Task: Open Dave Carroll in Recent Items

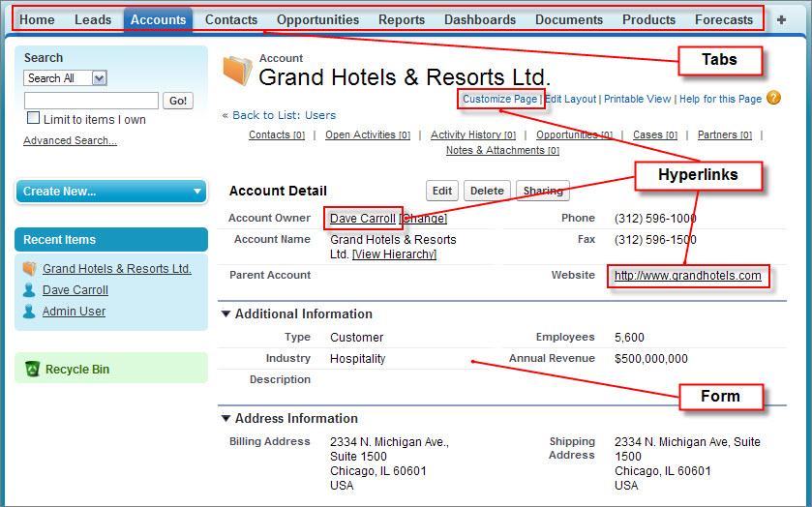Action: pyautogui.click(x=75, y=290)
